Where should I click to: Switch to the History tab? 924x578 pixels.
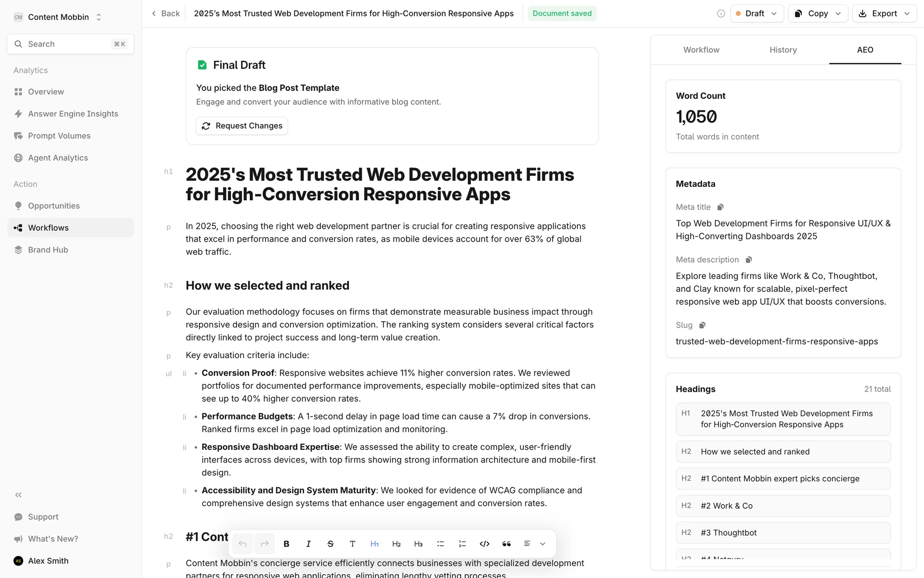pyautogui.click(x=783, y=50)
